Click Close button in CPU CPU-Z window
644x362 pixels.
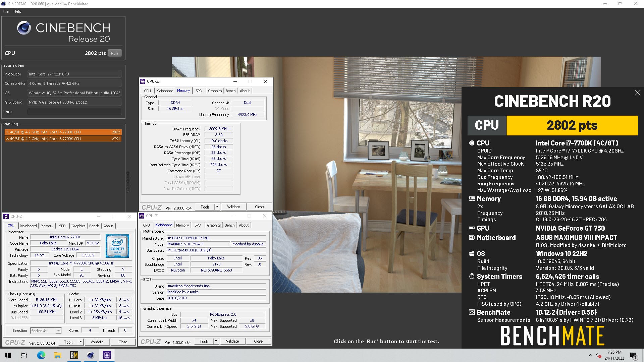tap(123, 342)
